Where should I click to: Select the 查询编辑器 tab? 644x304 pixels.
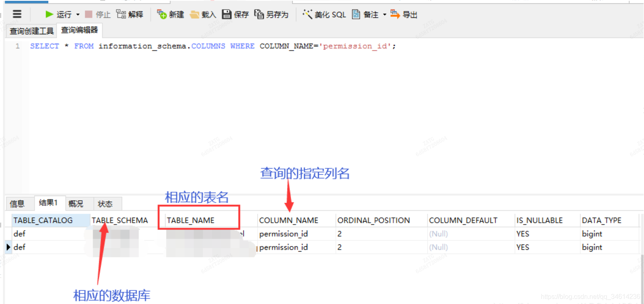tap(79, 30)
